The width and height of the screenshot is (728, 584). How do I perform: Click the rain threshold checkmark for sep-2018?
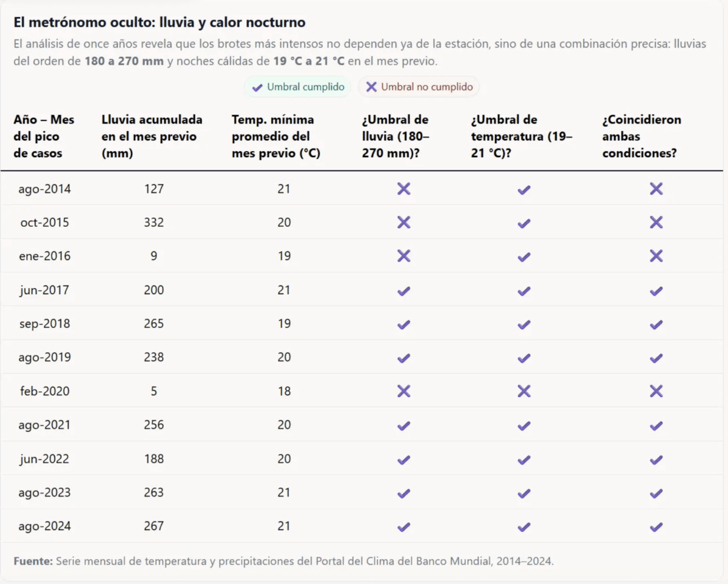pyautogui.click(x=403, y=324)
